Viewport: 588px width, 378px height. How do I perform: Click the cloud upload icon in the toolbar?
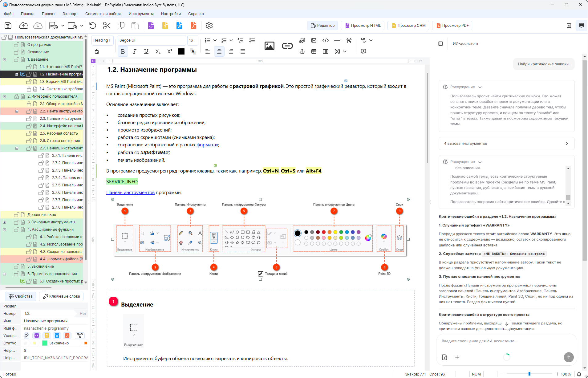[24, 26]
